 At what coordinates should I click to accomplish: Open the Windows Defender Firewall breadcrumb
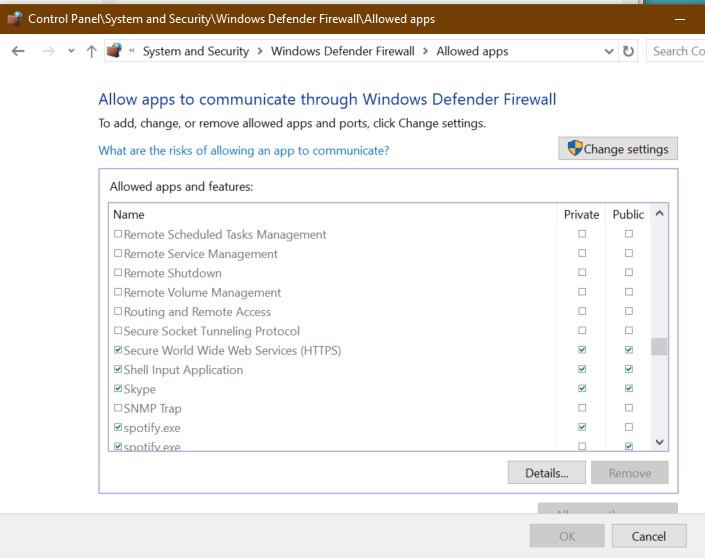[343, 51]
